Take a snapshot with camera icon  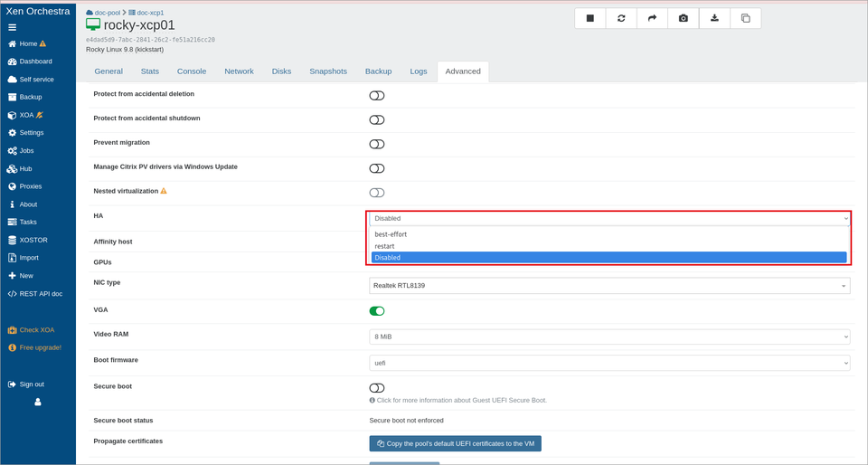click(x=684, y=18)
